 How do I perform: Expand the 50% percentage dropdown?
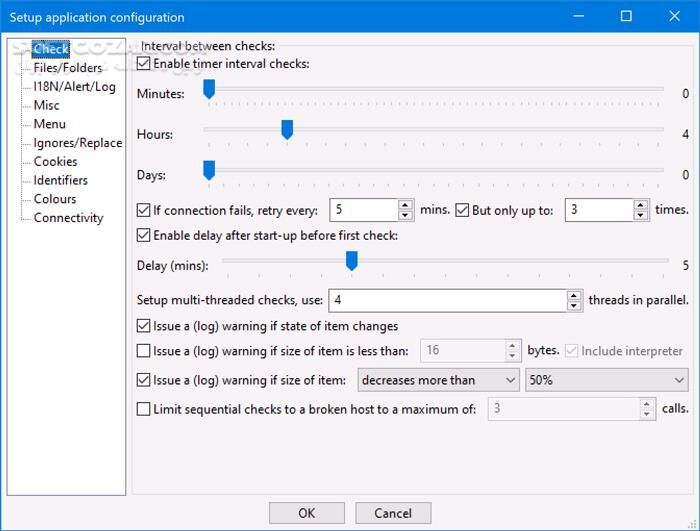pyautogui.click(x=606, y=380)
